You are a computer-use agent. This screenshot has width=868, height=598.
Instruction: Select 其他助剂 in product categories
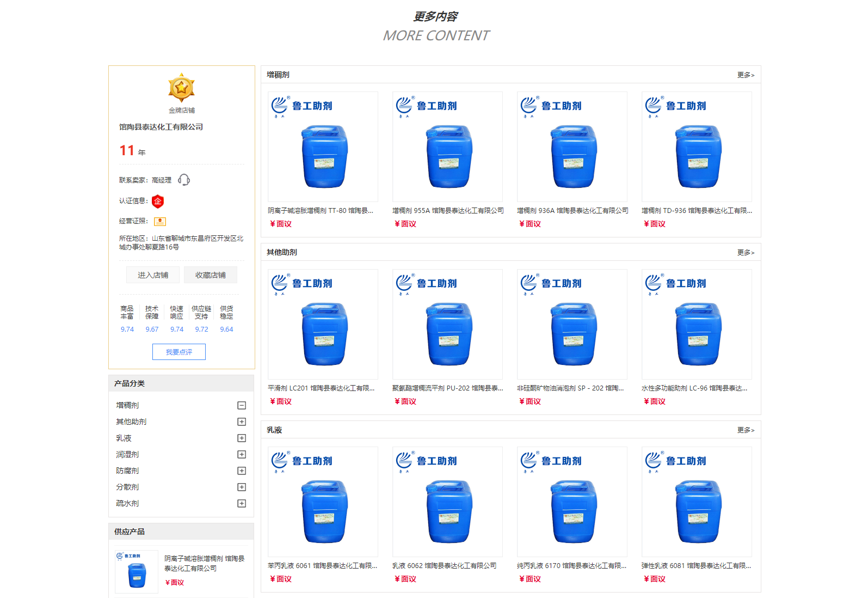click(131, 422)
